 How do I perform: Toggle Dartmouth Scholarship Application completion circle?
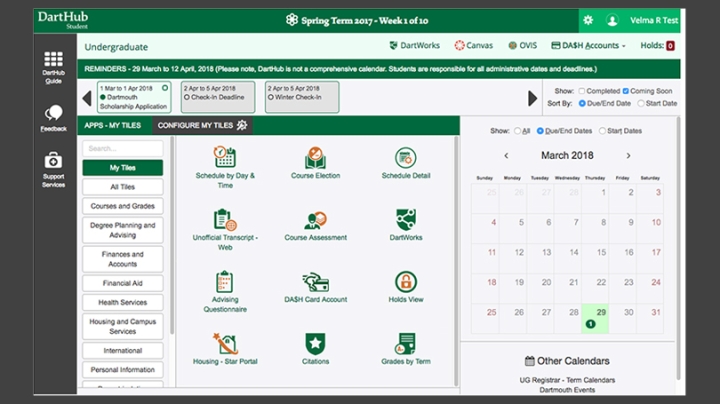pos(165,88)
